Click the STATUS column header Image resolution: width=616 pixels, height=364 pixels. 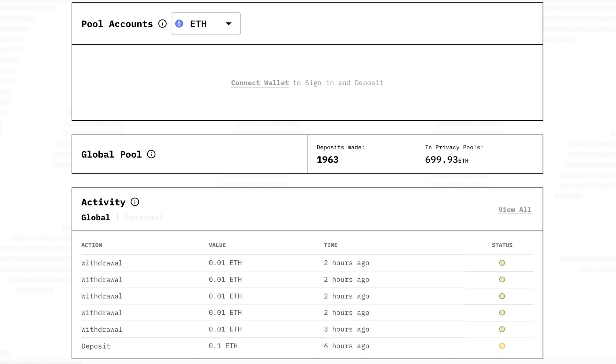502,245
